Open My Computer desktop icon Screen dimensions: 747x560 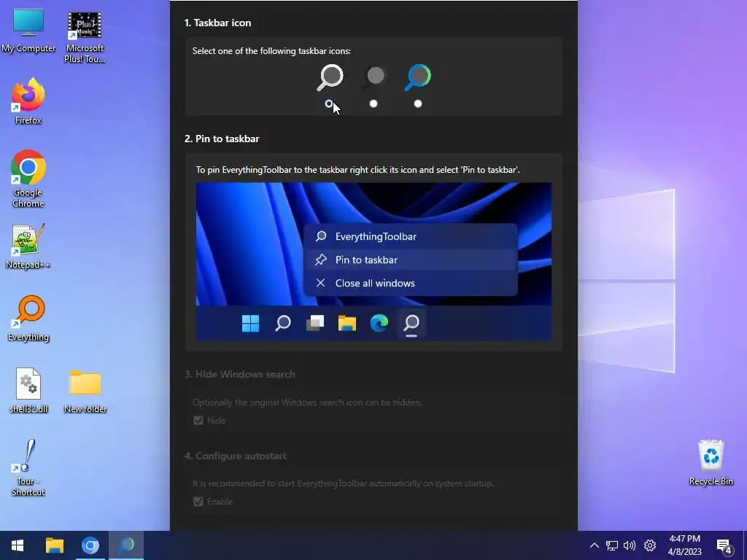click(x=28, y=31)
